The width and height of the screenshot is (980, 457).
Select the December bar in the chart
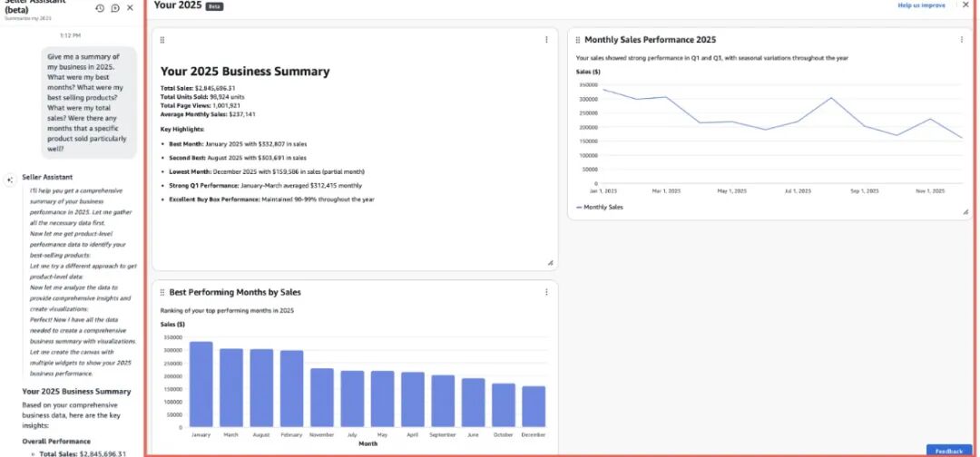click(x=534, y=406)
